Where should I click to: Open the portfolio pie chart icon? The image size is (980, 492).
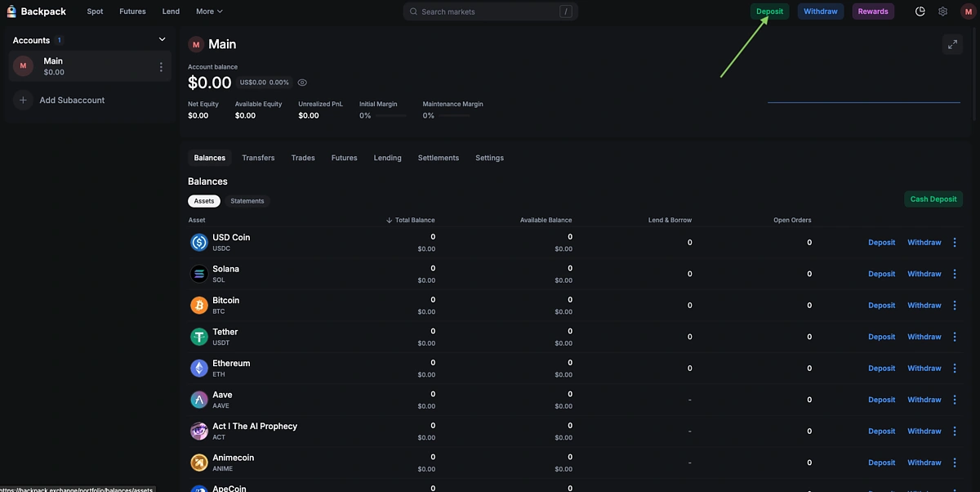coord(920,11)
